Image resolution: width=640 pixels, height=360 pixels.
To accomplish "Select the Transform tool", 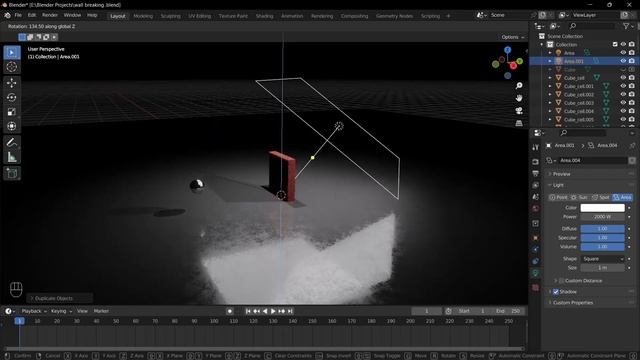I will point(12,126).
